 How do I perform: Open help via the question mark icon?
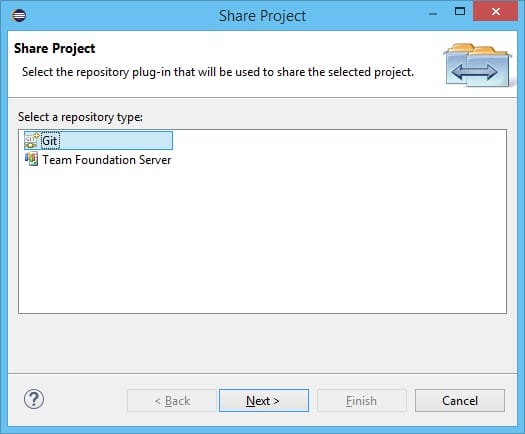pos(34,400)
